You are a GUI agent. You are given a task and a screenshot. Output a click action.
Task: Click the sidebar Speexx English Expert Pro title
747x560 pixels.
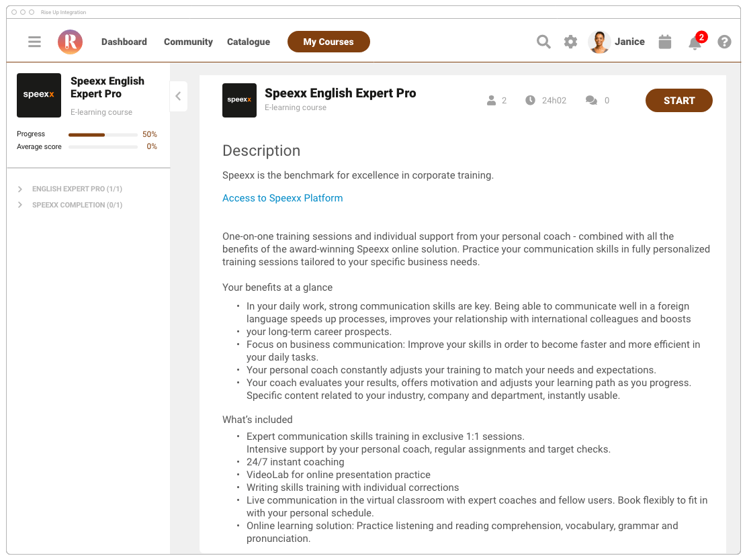click(x=107, y=87)
